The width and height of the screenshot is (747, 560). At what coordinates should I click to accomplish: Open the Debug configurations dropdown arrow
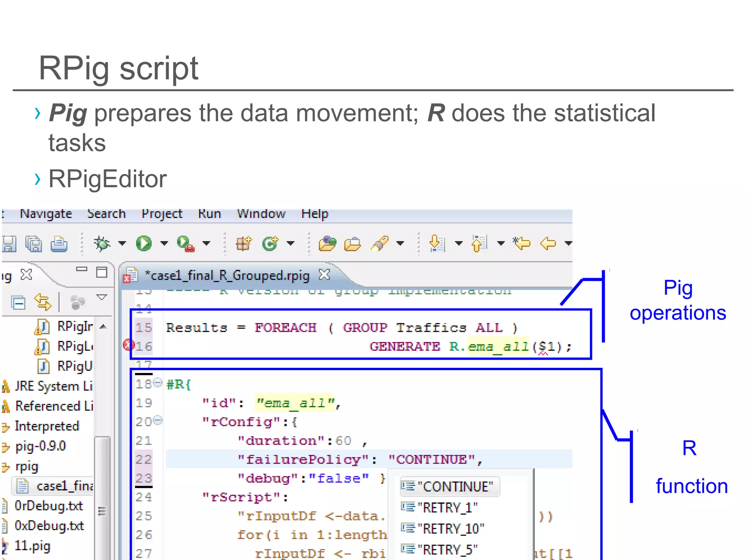(x=122, y=243)
